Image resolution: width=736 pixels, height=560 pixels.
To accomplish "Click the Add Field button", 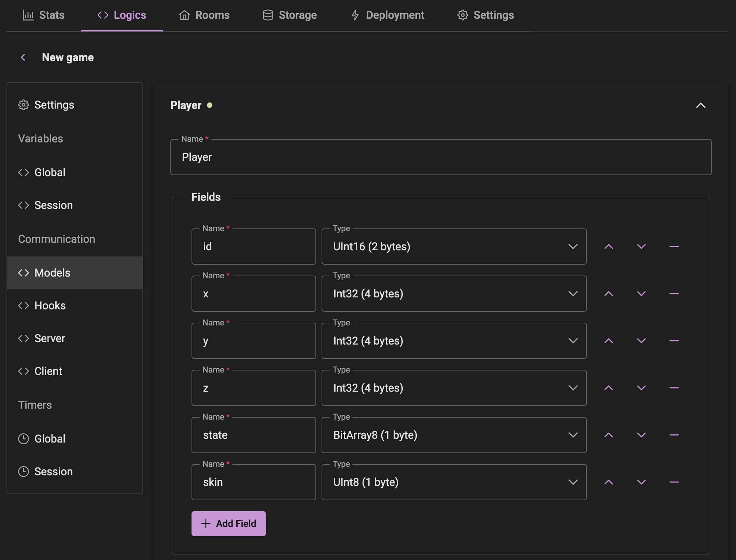I will point(229,523).
